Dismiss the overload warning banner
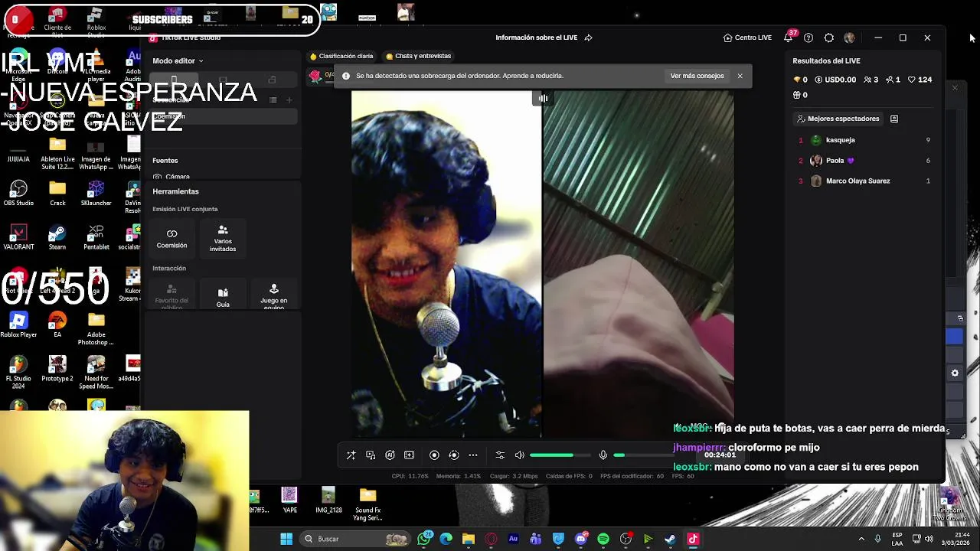 tap(740, 76)
